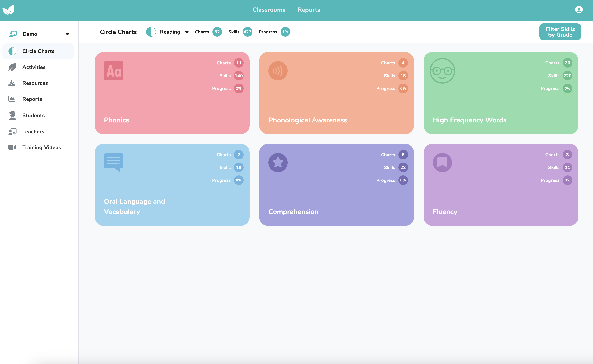Click the Fluency bookmark icon

442,163
